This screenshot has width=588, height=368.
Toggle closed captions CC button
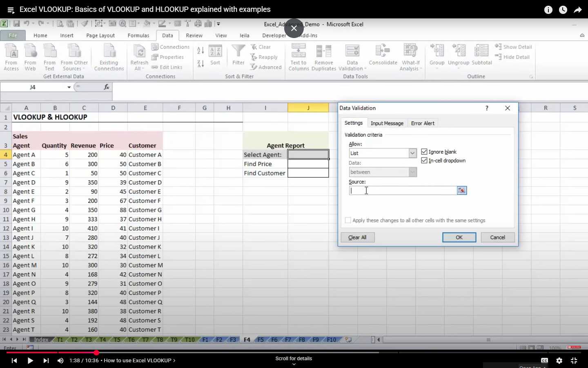point(545,360)
